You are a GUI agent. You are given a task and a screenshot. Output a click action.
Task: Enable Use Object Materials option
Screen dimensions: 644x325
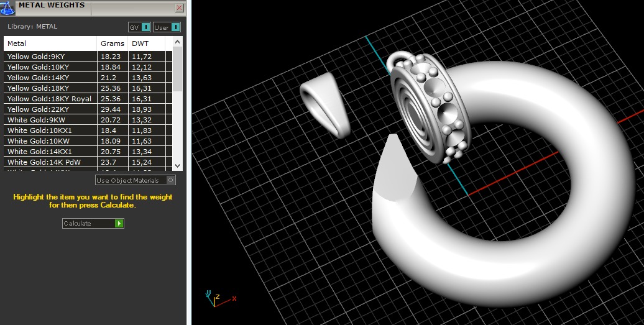pyautogui.click(x=136, y=180)
